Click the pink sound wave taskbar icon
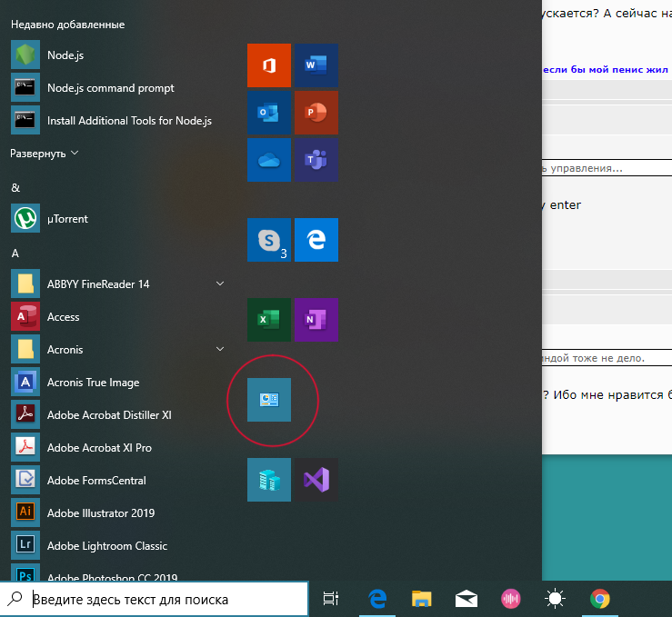 pos(510,599)
